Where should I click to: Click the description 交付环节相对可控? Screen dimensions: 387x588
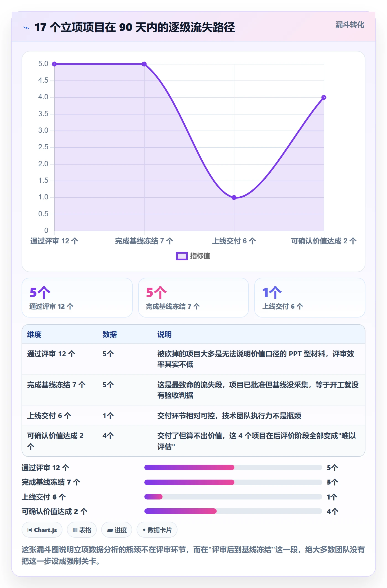pos(229,416)
